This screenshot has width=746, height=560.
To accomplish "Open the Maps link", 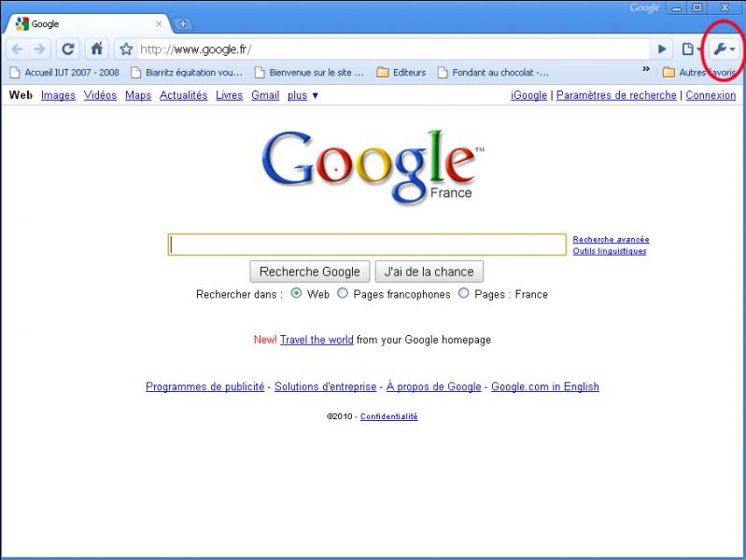I will tap(138, 95).
